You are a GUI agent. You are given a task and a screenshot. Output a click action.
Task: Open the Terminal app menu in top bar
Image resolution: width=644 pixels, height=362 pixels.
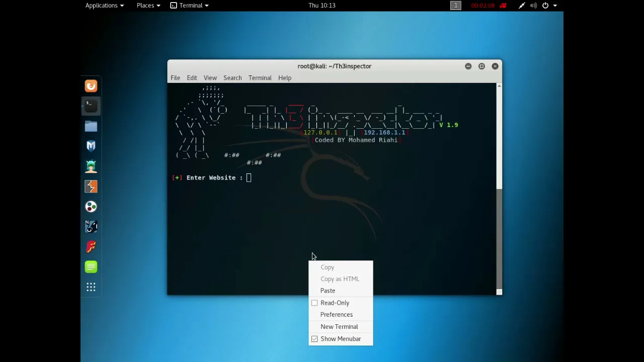pos(189,6)
